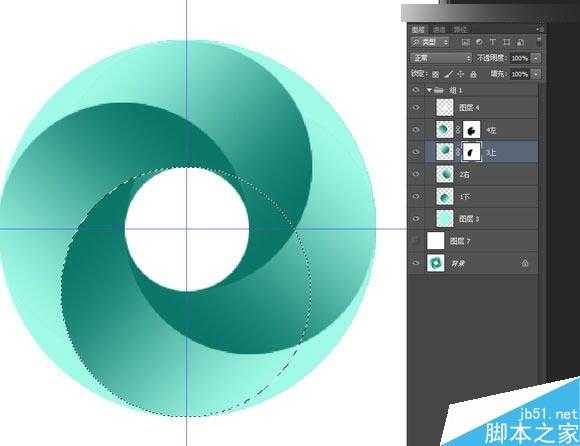580x446 pixels.
Task: Select the layer named 2右
Action: click(465, 174)
